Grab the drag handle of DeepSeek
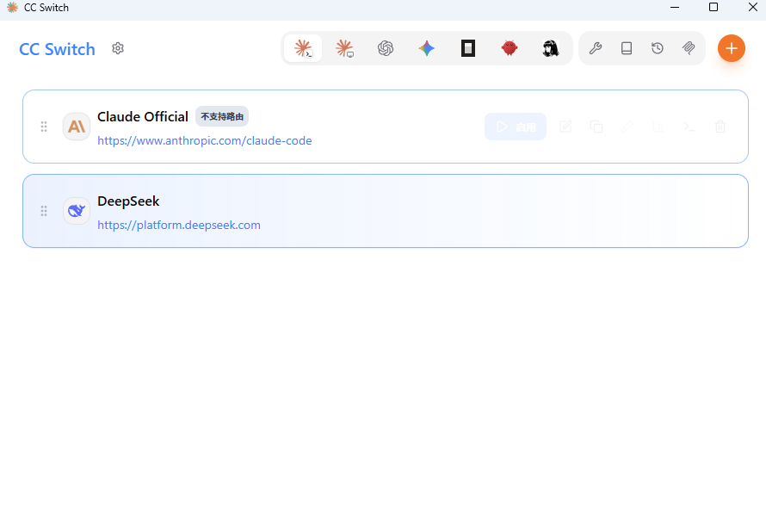This screenshot has width=766, height=532. [44, 211]
